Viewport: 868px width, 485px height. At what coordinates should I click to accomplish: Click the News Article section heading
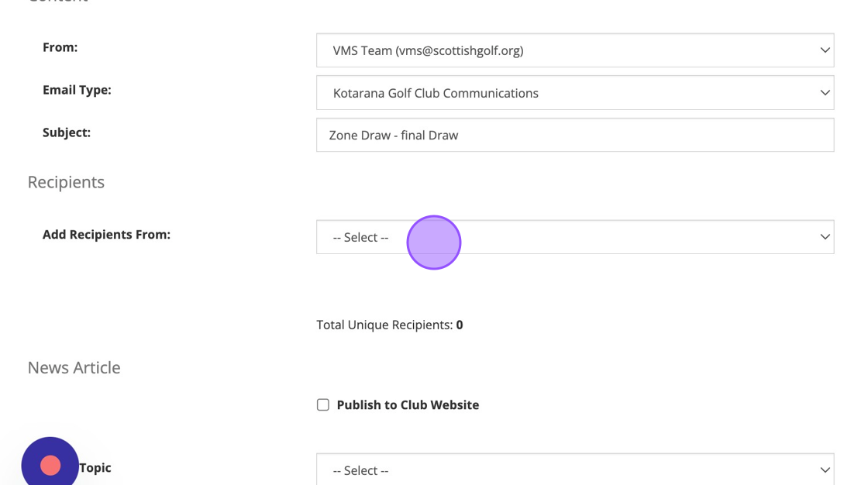[74, 367]
